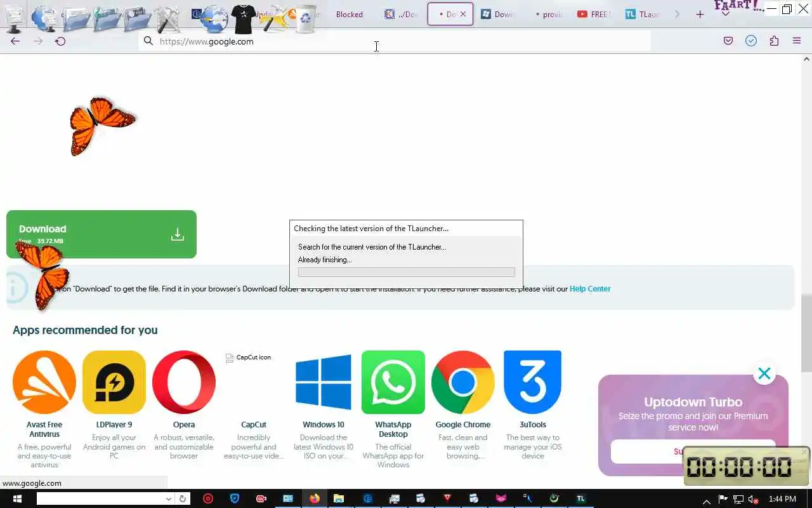Click the refresh icon beside taskbar search
Viewport: 812px width, 508px height.
click(x=183, y=499)
